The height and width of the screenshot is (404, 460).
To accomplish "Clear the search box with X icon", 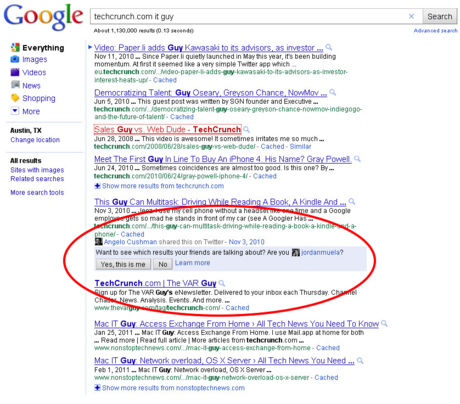I will pos(411,16).
